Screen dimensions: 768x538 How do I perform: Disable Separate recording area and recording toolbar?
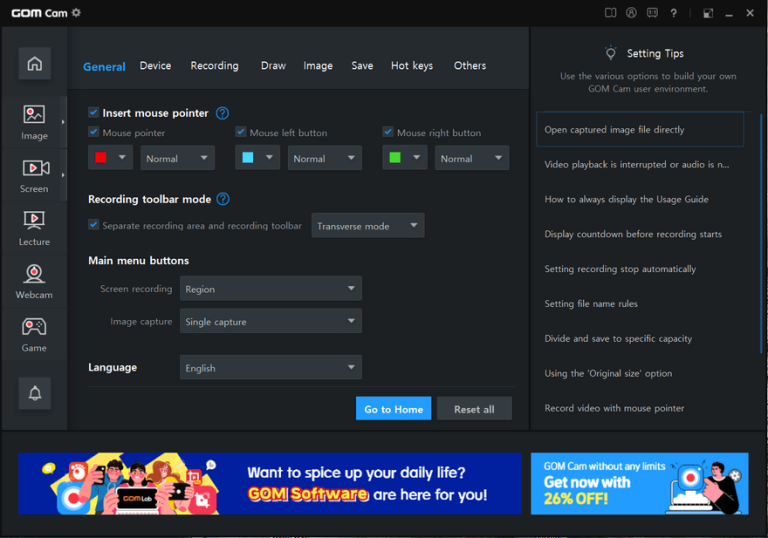94,226
